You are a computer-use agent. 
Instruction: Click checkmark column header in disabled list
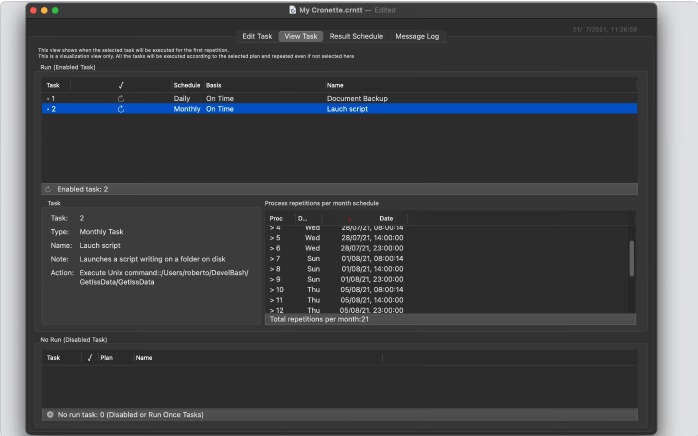(90, 358)
